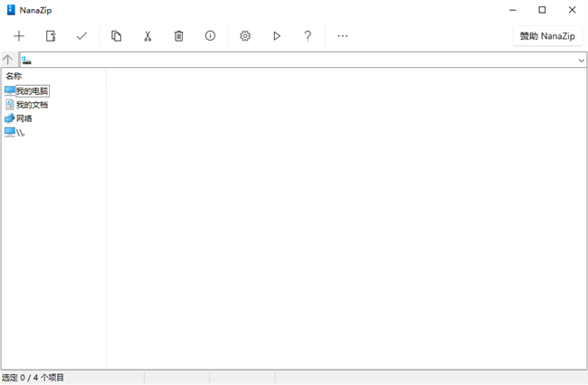The height and width of the screenshot is (385, 588).
Task: Click the Add (plus) toolbar icon
Action: point(19,36)
